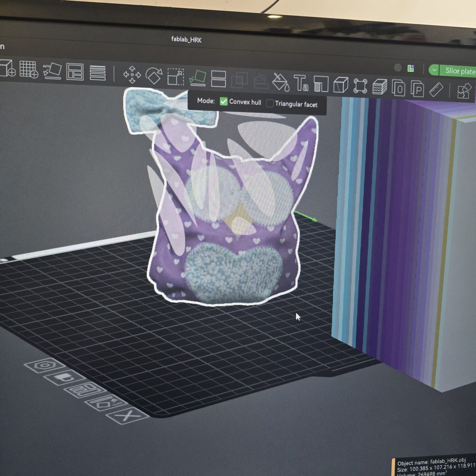Run Auto orient on the model

52,71
